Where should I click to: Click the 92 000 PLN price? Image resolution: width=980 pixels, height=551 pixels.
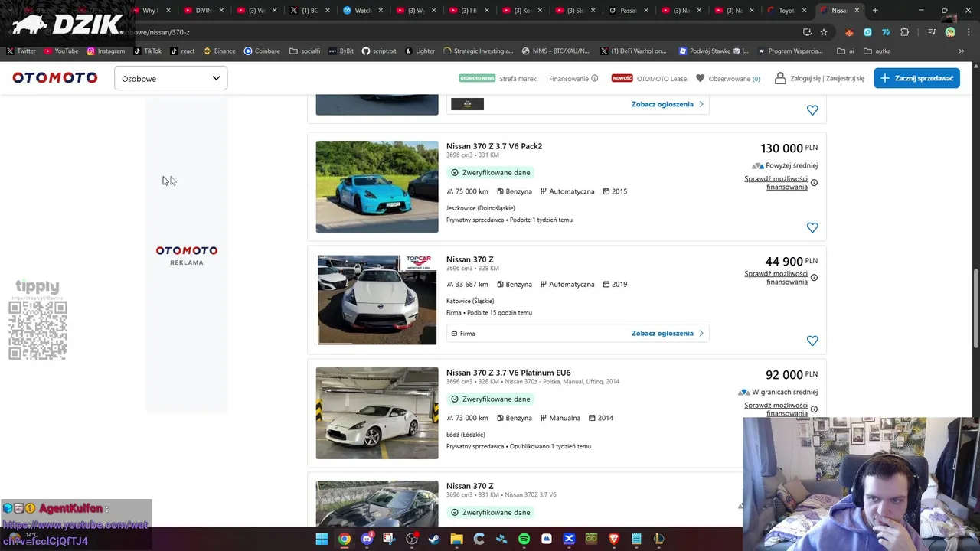pyautogui.click(x=791, y=375)
